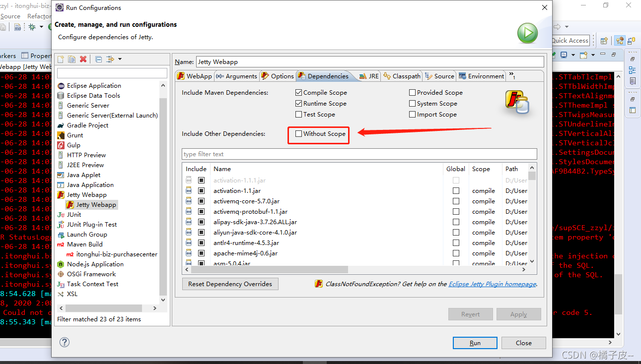Duplicate the selected launch configuration

tap(71, 59)
